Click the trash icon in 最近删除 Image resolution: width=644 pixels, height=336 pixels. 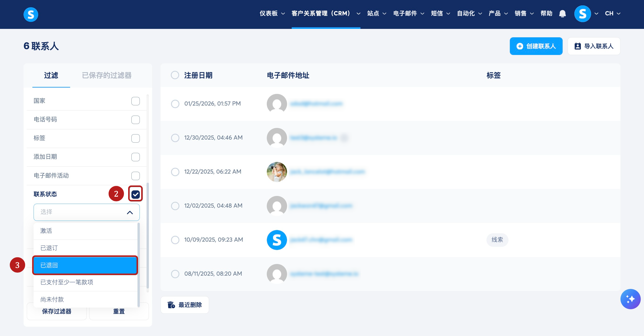tap(171, 305)
